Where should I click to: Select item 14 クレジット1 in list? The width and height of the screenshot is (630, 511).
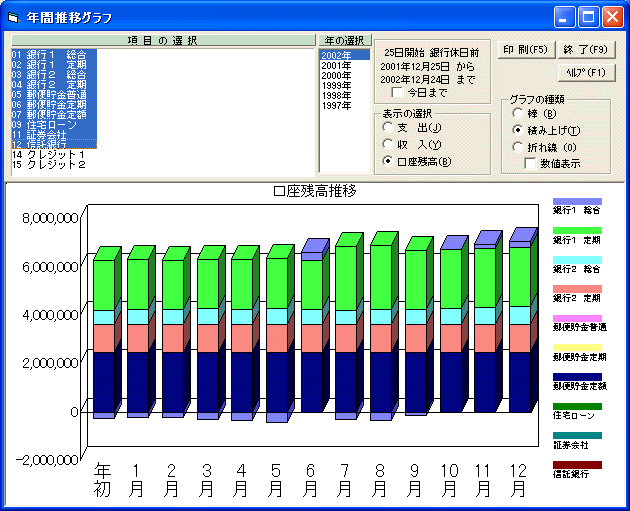click(50, 155)
